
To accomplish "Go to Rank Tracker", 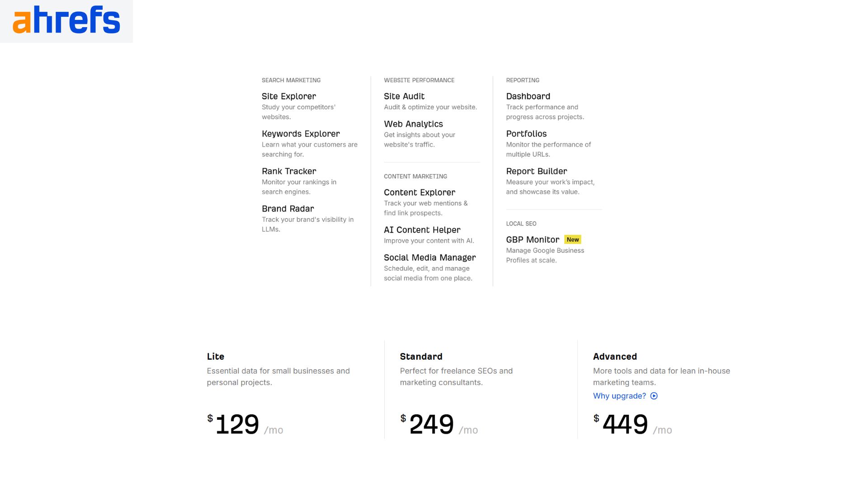I will 289,171.
